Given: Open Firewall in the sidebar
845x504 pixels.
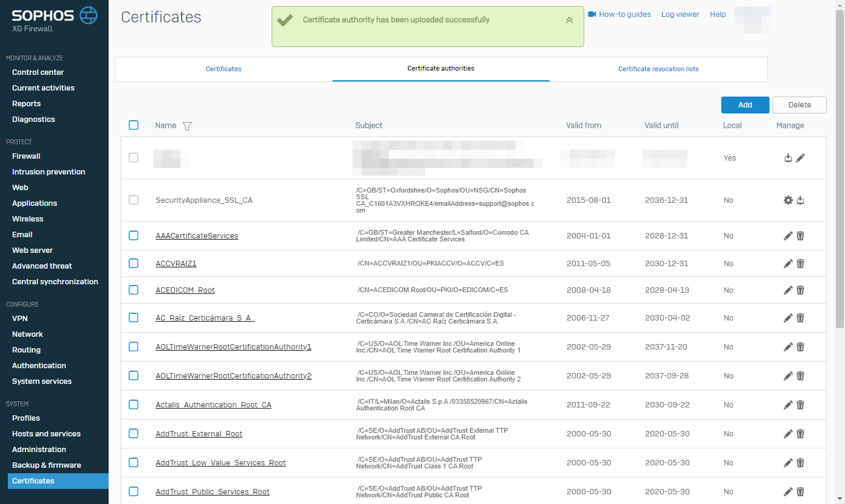Looking at the screenshot, I should pos(26,156).
